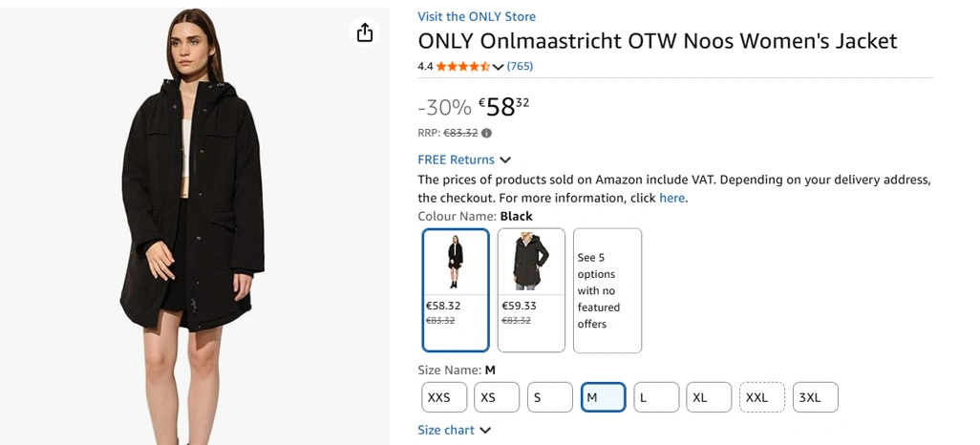The width and height of the screenshot is (980, 445).
Task: Click the share icon on product image
Action: [x=364, y=33]
